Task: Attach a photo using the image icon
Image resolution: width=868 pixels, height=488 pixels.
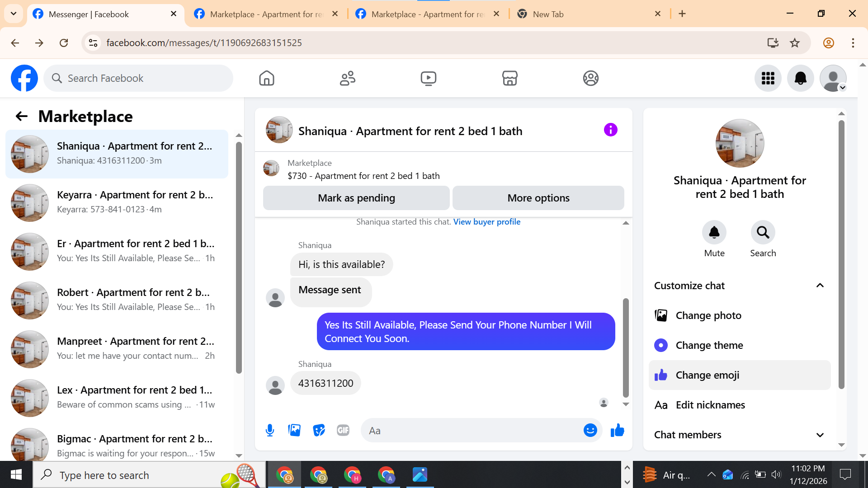Action: [x=294, y=430]
